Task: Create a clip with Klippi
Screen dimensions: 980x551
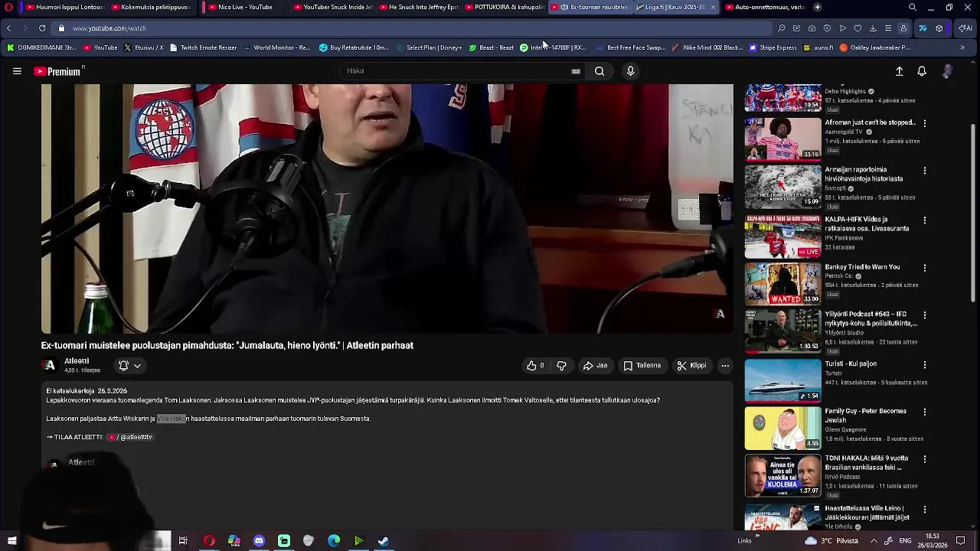Action: coord(691,366)
